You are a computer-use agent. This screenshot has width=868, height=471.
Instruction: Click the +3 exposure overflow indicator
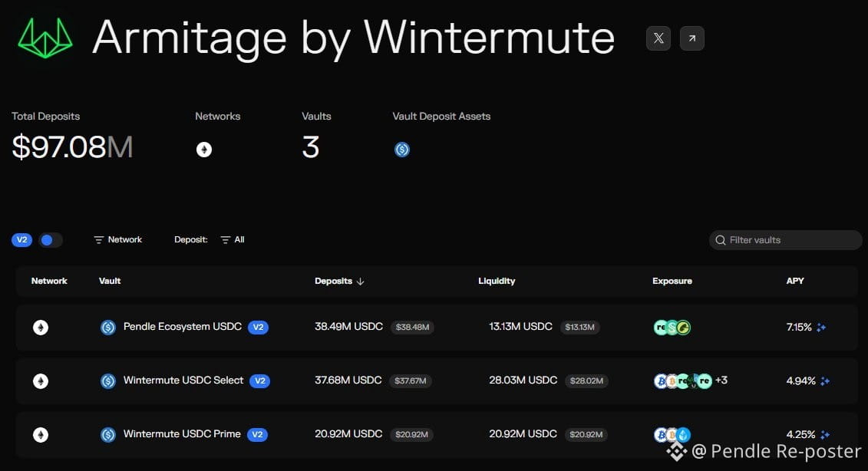click(721, 380)
